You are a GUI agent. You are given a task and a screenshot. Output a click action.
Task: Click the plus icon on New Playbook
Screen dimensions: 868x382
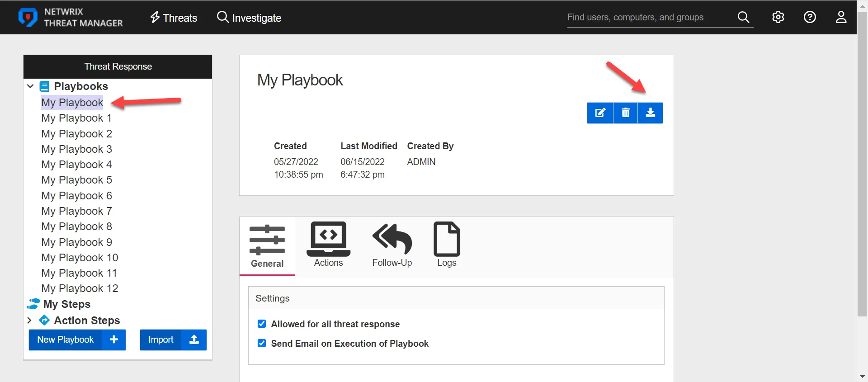[x=114, y=340]
